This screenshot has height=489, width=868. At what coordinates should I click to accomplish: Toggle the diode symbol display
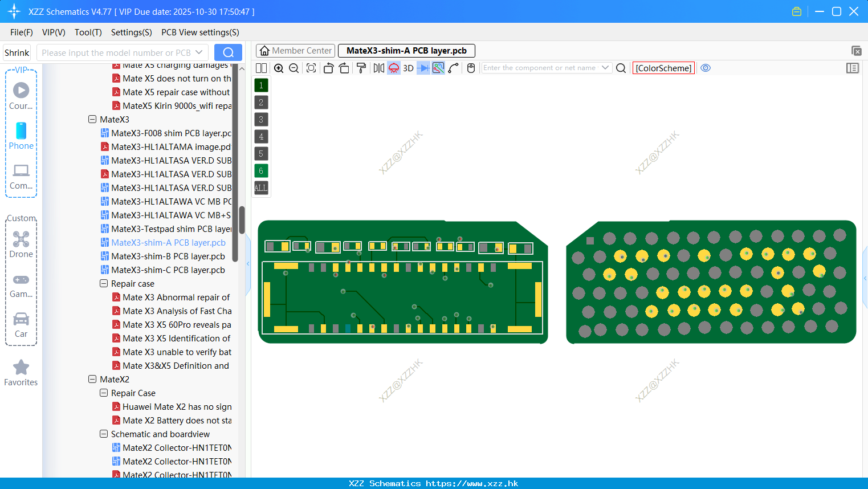(423, 68)
